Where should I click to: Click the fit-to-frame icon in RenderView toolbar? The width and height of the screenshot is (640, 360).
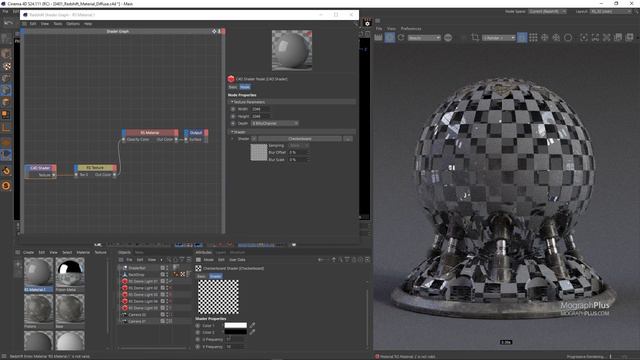pyautogui.click(x=584, y=38)
